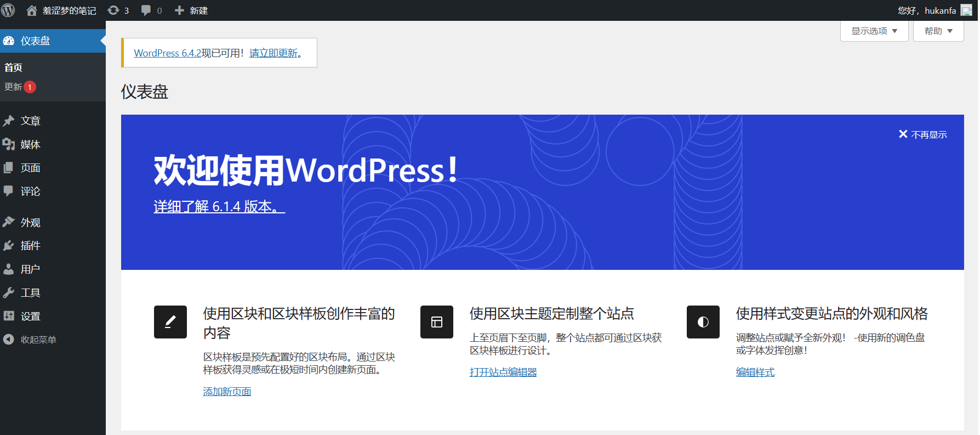The image size is (980, 435).
Task: Click the 页面 pages icon
Action: [9, 167]
